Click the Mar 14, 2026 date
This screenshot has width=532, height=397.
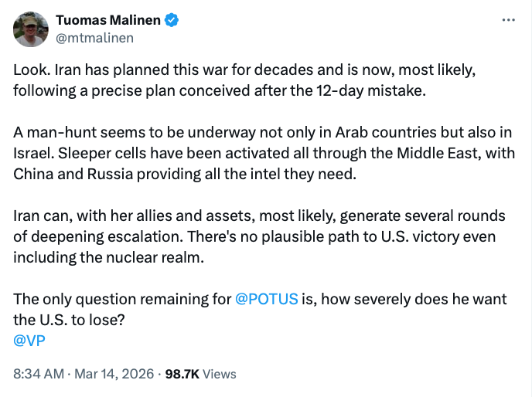pyautogui.click(x=114, y=374)
